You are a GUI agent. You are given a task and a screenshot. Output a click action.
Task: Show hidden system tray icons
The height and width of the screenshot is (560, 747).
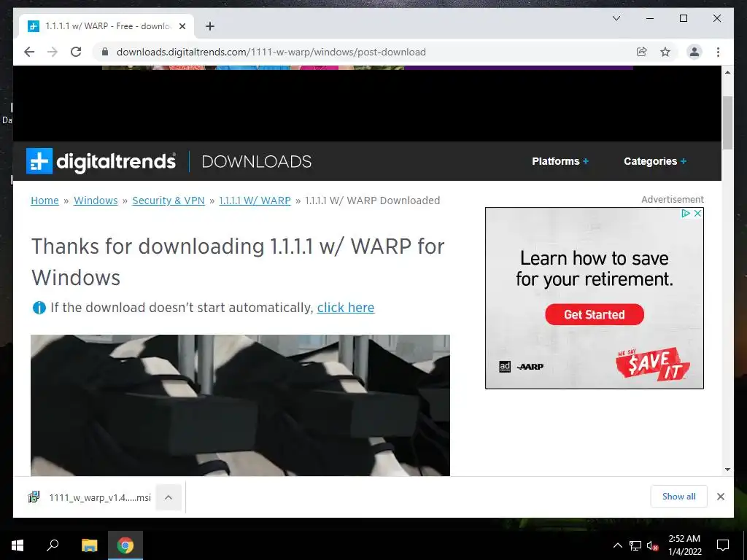click(617, 545)
